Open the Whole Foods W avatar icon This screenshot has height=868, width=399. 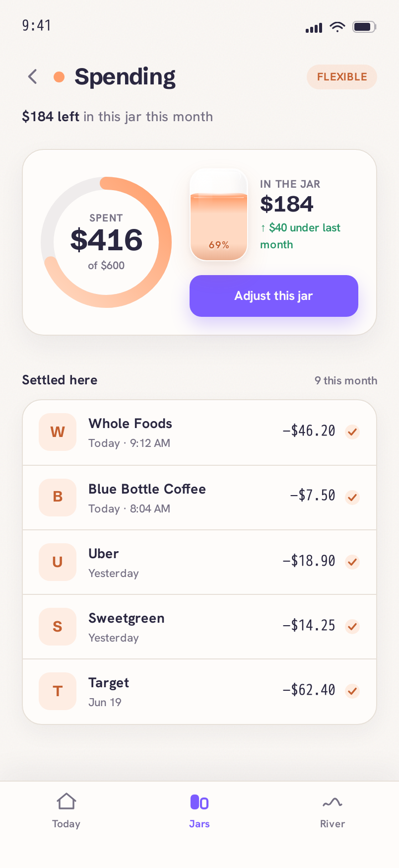coord(58,432)
